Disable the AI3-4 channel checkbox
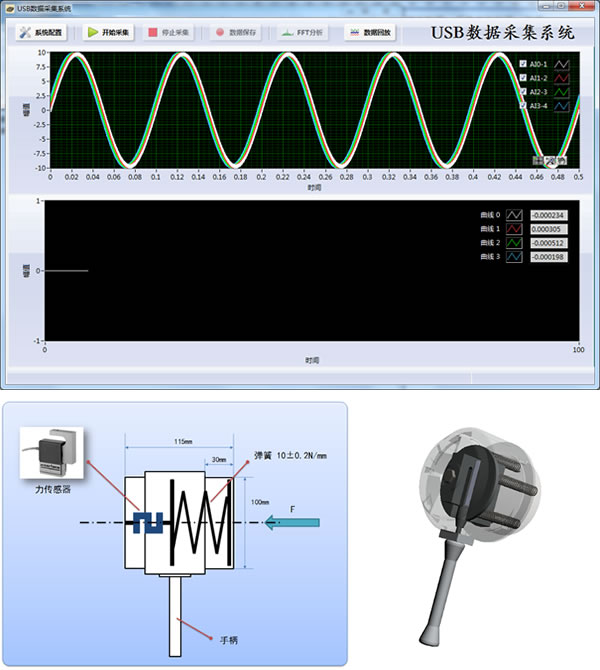600x670 pixels. click(x=523, y=105)
